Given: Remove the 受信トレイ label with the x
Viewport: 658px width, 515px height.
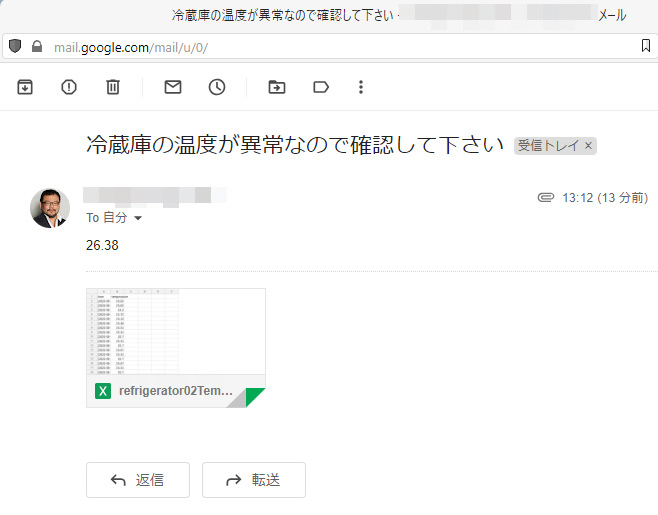Looking at the screenshot, I should (x=589, y=146).
